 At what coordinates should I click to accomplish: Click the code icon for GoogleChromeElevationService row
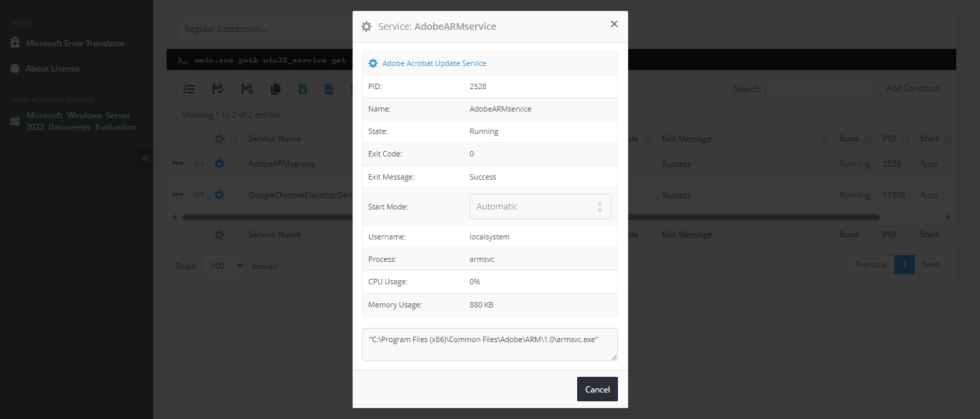[x=199, y=195]
